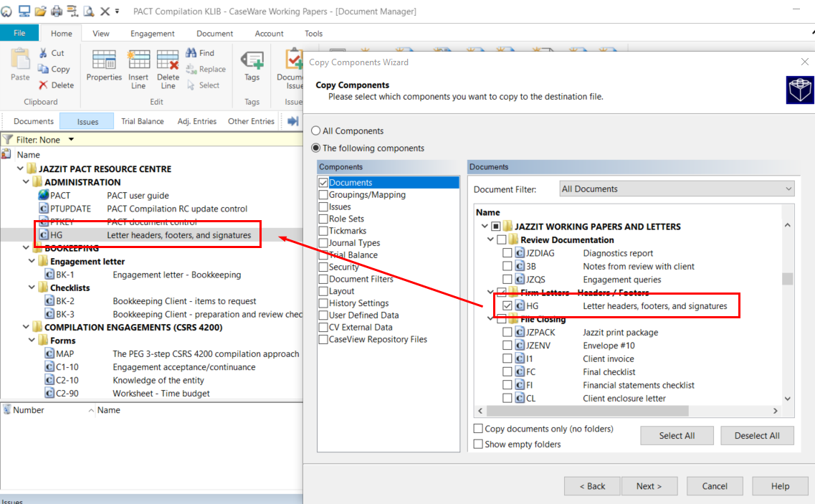Click the Cancel button in wizard
The width and height of the screenshot is (815, 504).
click(x=715, y=486)
